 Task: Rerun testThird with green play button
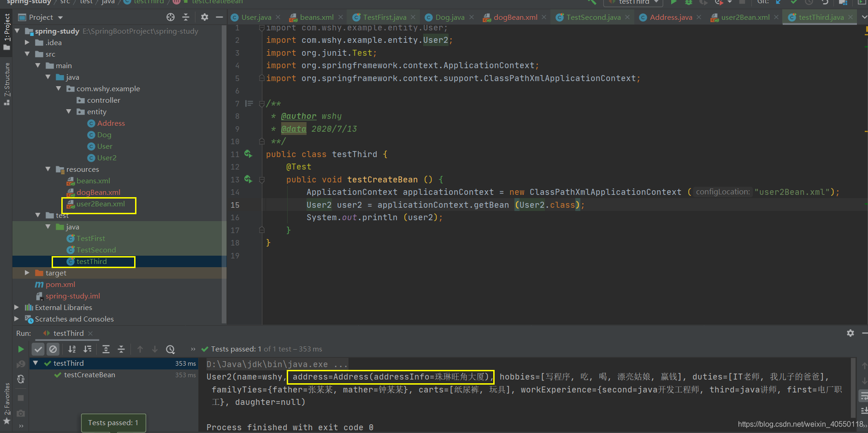click(x=21, y=349)
